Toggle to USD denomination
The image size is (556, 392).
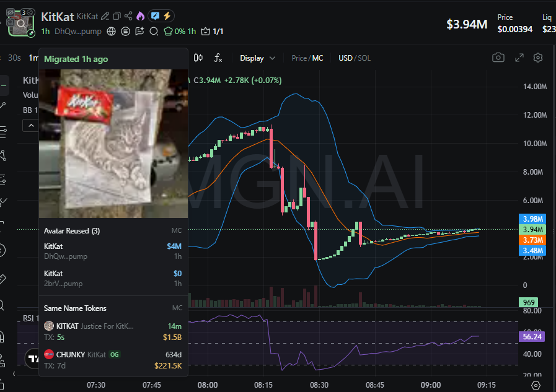pyautogui.click(x=345, y=58)
